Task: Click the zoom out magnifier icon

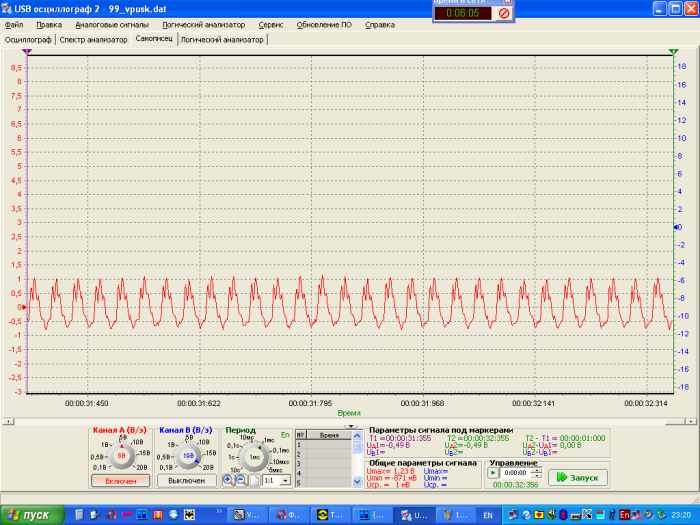Action: (x=241, y=480)
